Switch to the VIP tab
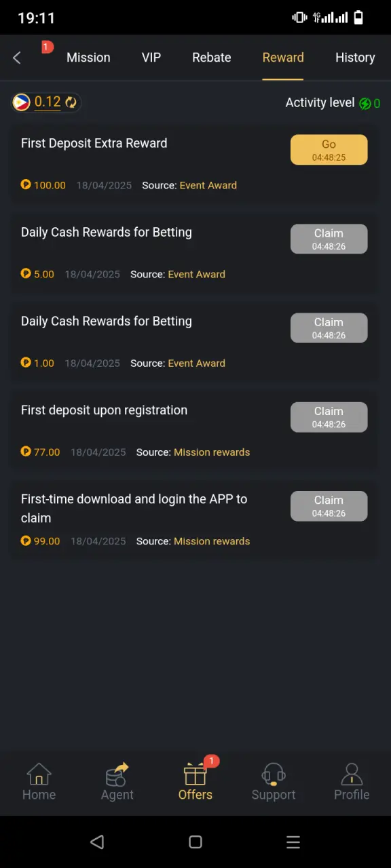 pos(151,58)
